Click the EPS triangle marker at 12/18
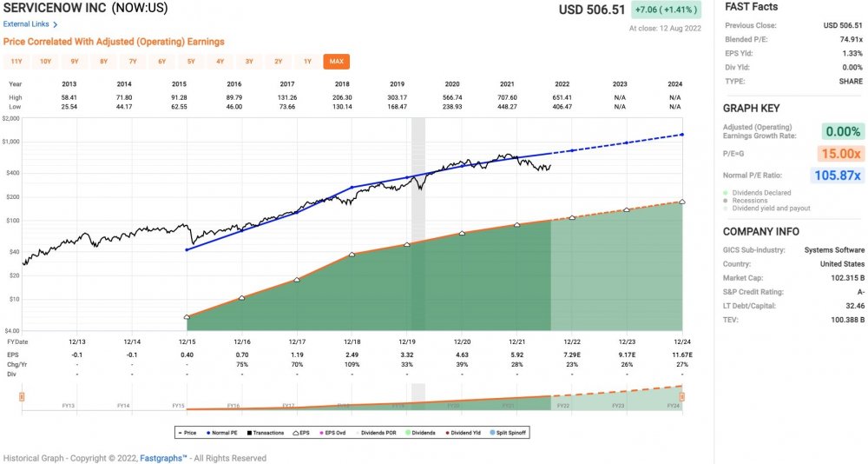868x464 pixels. [x=352, y=255]
